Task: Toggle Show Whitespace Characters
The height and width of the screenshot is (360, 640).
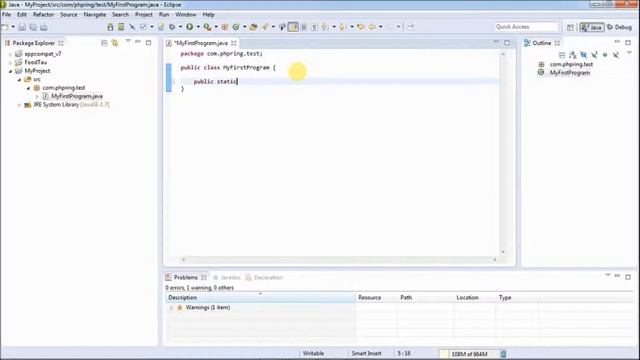Action: tap(314, 27)
